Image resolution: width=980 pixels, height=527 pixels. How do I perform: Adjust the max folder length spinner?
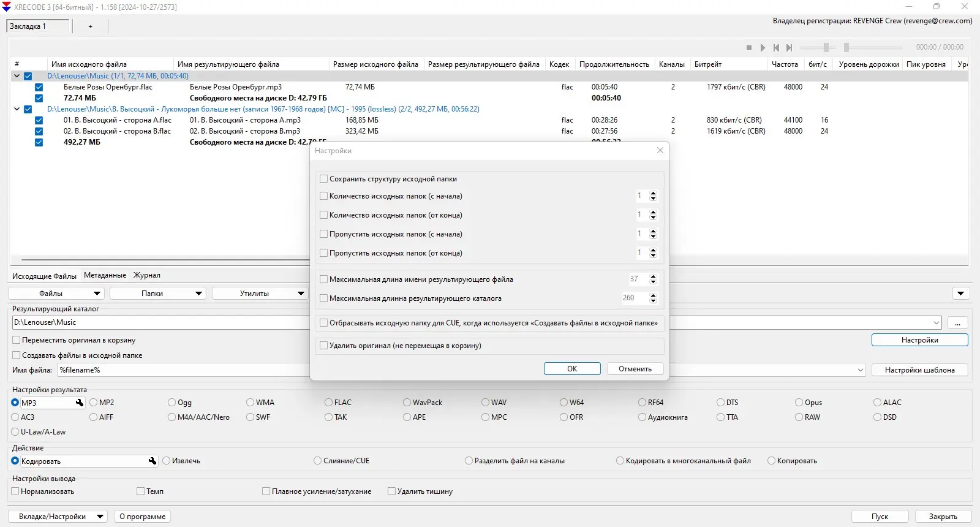pos(653,298)
